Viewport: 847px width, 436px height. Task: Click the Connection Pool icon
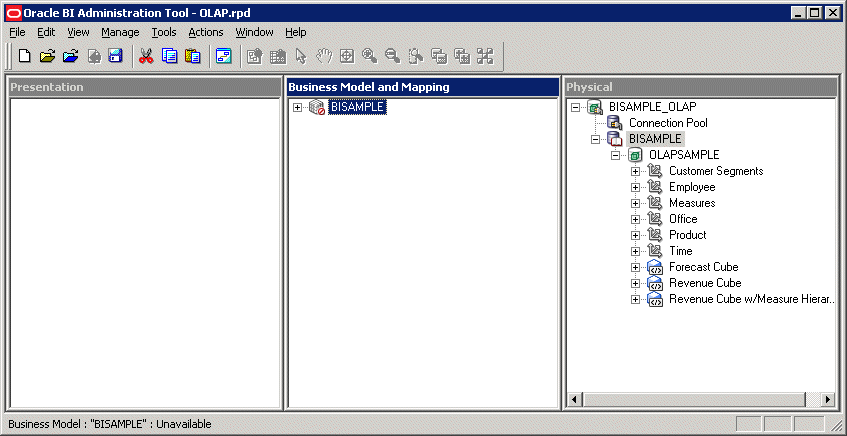click(x=615, y=123)
